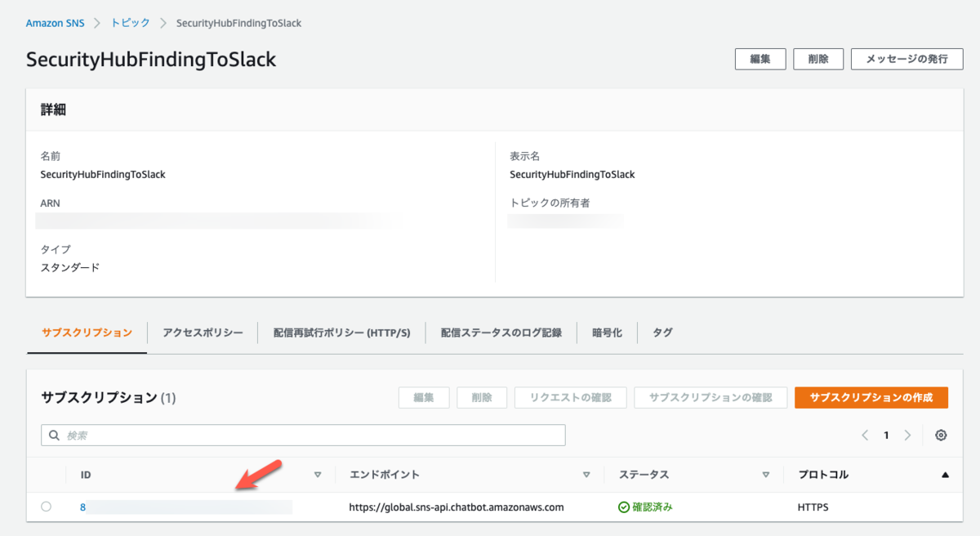Go to next page chevron
Viewport: 980px width, 536px height.
click(907, 435)
